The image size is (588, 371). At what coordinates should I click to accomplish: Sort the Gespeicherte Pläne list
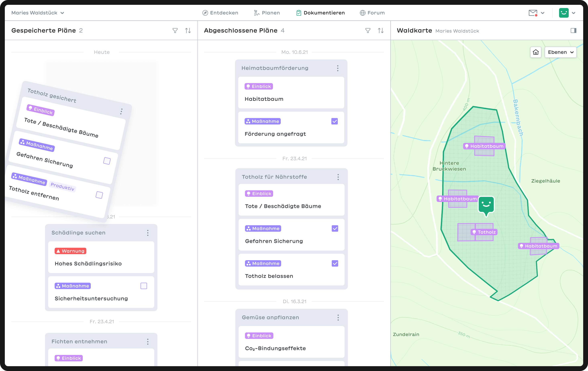point(188,31)
